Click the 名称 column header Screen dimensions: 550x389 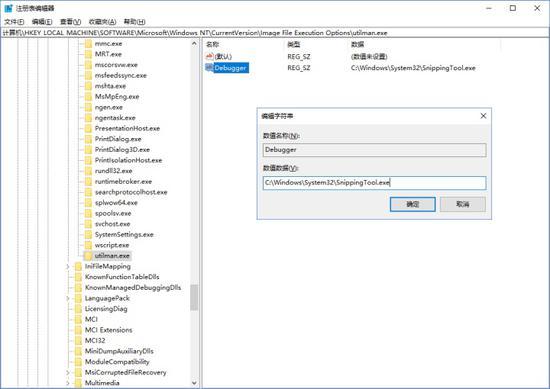click(x=213, y=44)
